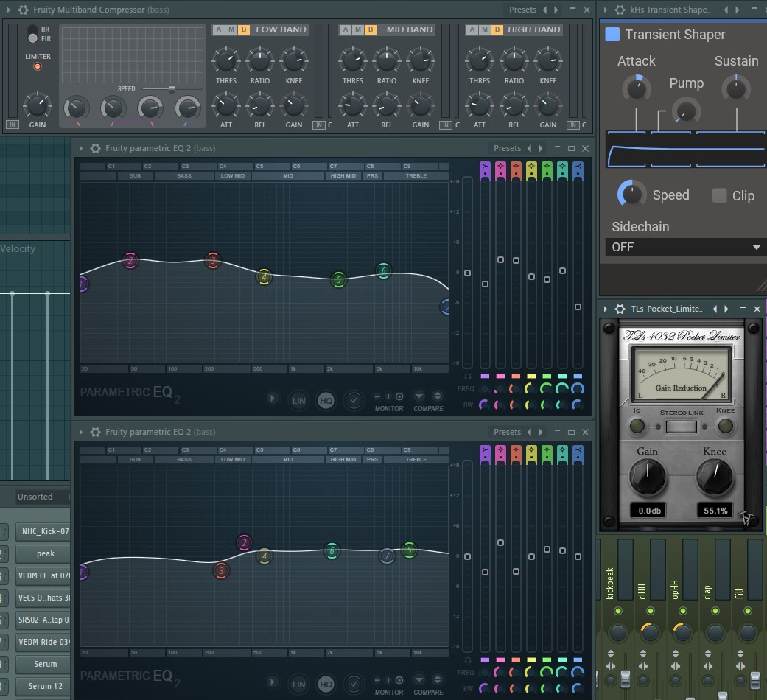Click the HQ mode icon in top Parametric EQ
Screen dimensions: 767x700
point(326,401)
